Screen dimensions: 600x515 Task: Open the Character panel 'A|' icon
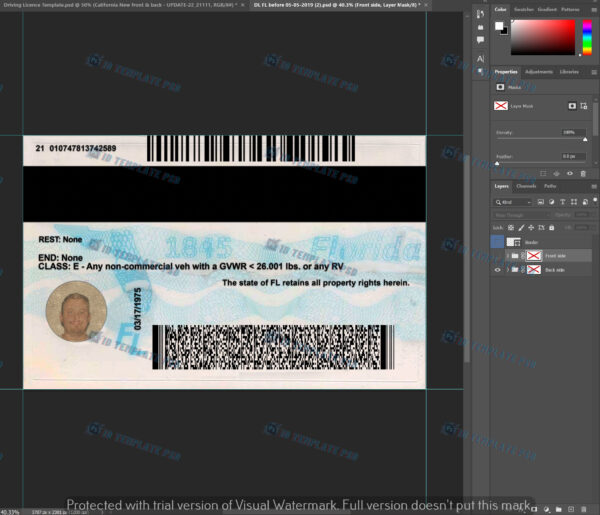(481, 59)
